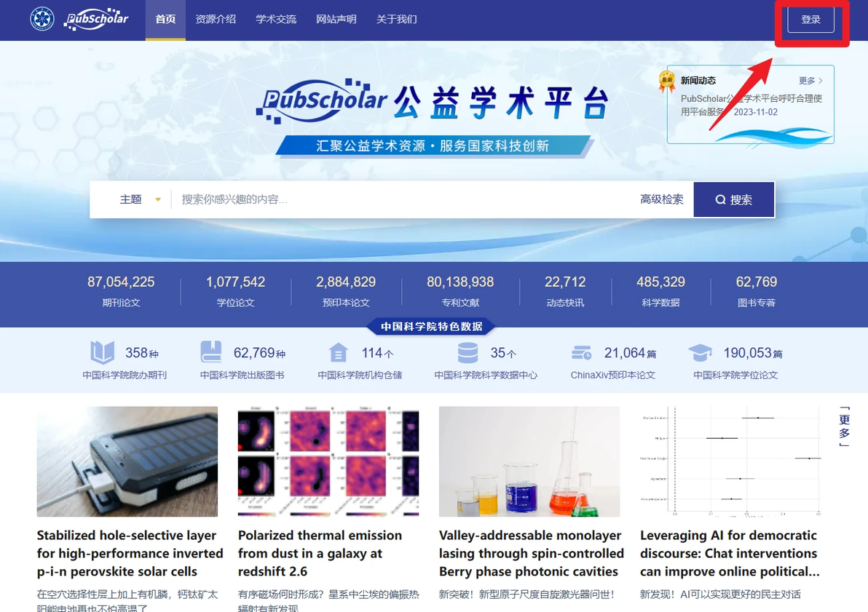Open 中国科学院学位论文 link
Image resolution: width=868 pixels, height=612 pixels.
[x=735, y=375]
